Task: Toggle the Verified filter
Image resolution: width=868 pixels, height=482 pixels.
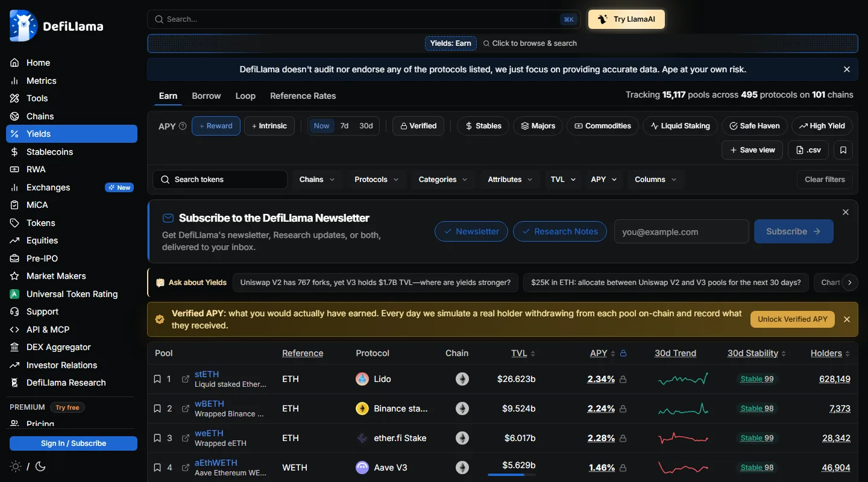Action: coord(418,126)
